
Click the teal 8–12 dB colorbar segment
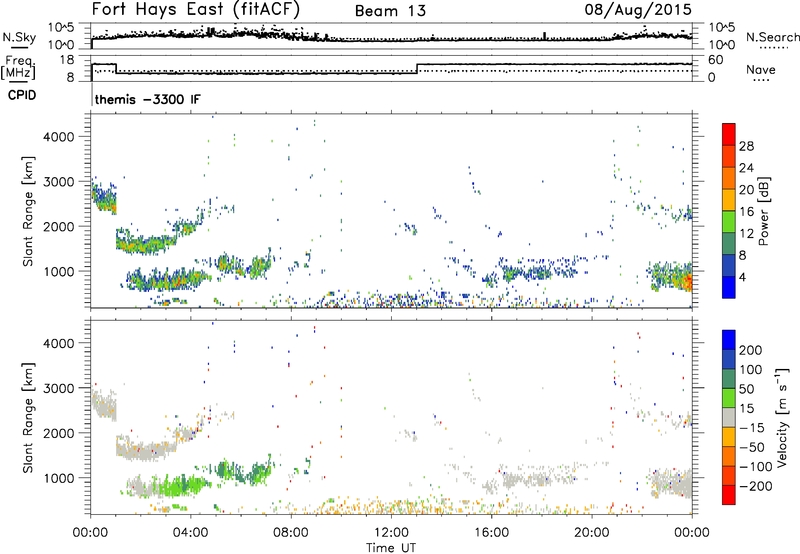(x=729, y=243)
